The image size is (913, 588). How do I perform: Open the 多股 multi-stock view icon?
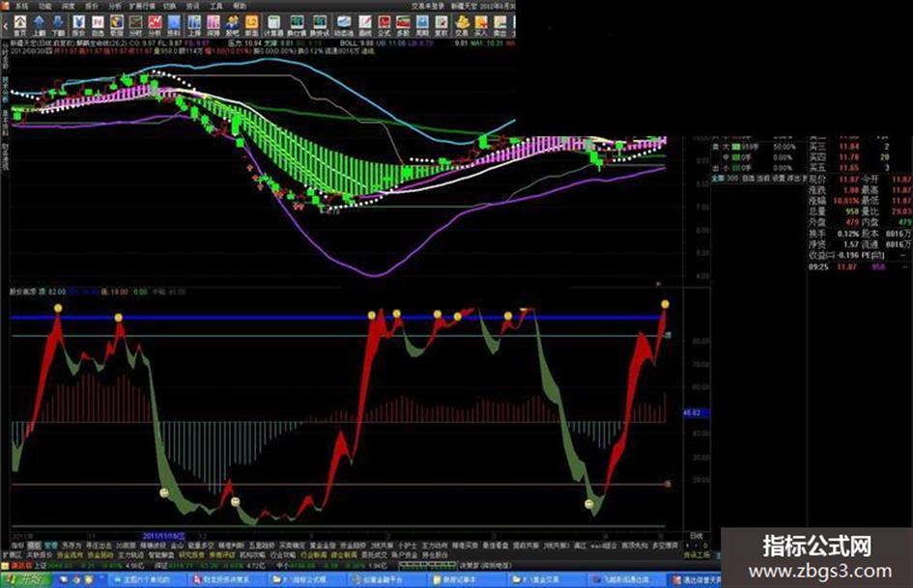tap(403, 25)
